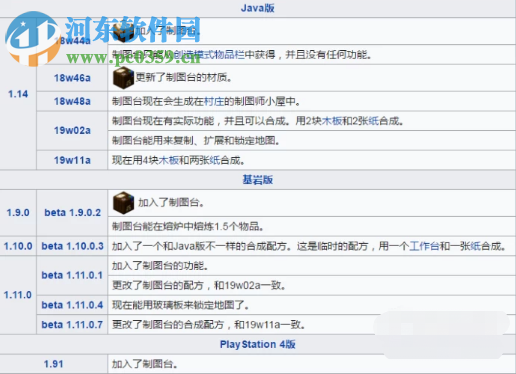516x374 pixels.
Task: Open 纸 link in 19w02a row
Action: tap(374, 121)
